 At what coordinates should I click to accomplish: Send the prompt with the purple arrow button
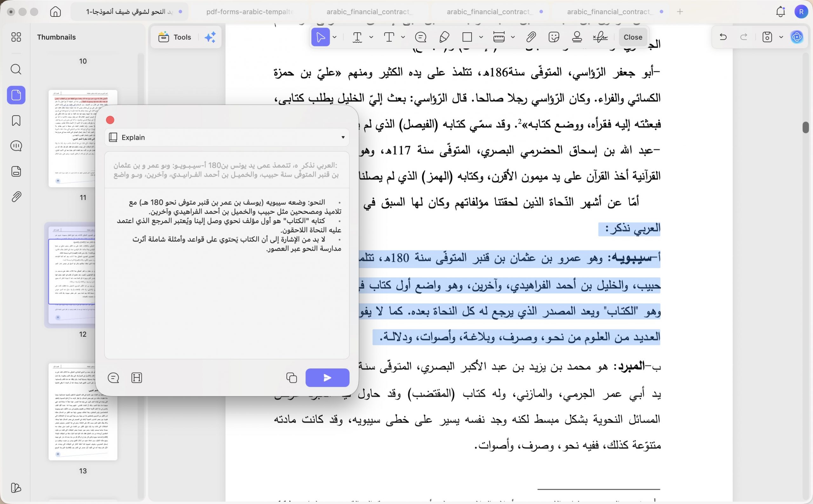click(327, 378)
